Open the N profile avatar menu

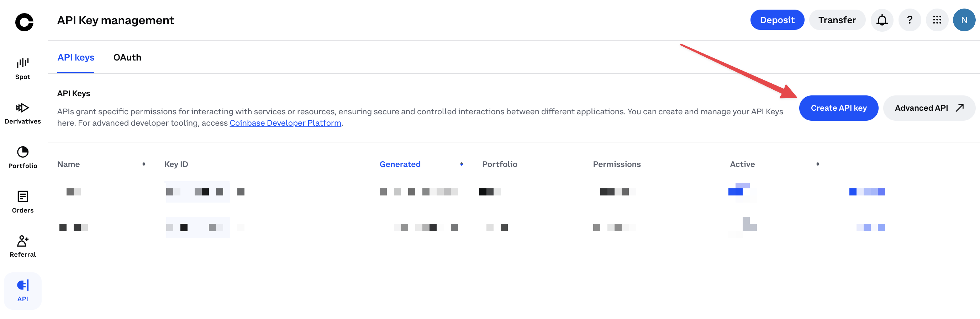964,20
